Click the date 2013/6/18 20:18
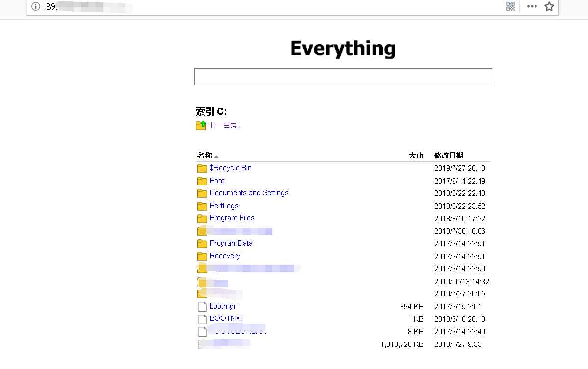 [x=460, y=319]
